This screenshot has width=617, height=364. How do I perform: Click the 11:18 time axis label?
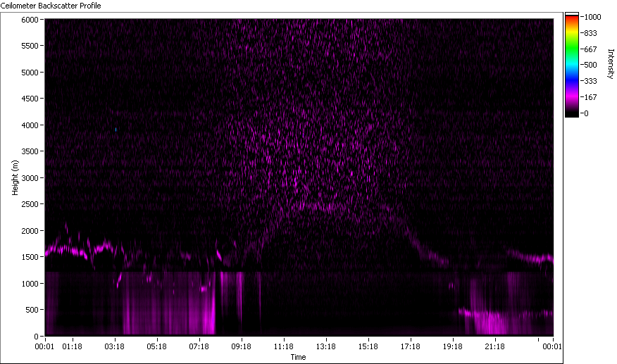284,346
